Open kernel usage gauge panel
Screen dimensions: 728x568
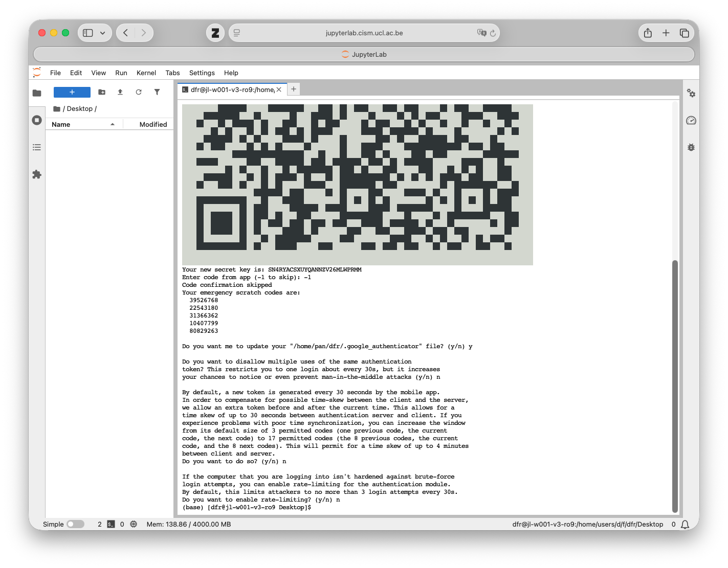coord(691,120)
